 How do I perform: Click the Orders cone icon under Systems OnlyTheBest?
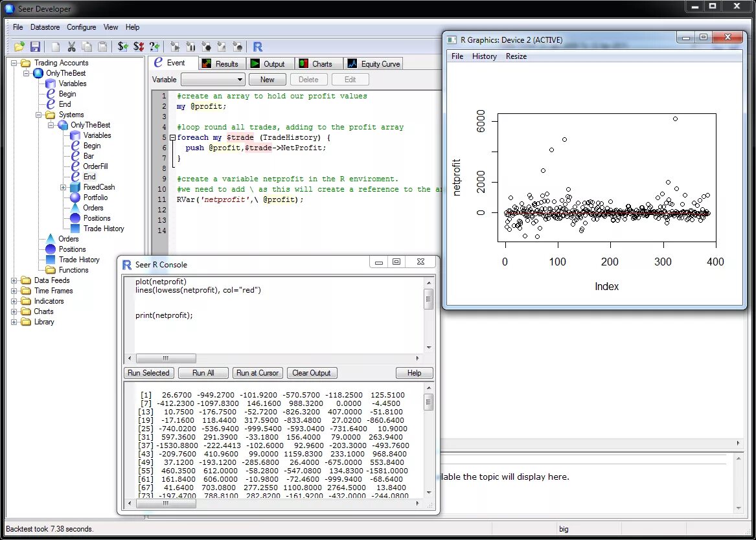click(x=75, y=208)
